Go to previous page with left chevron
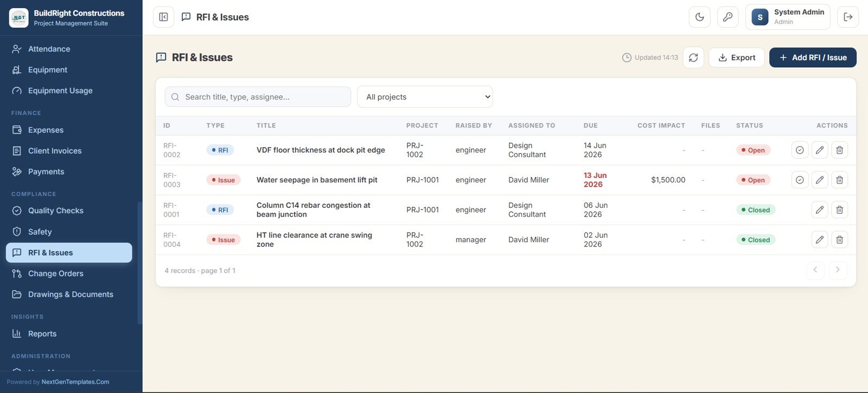 coord(815,270)
